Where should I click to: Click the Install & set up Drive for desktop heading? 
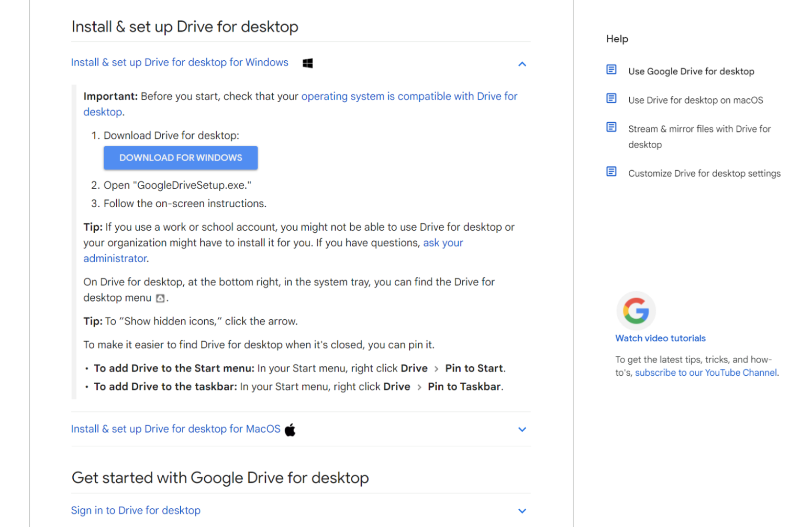pos(185,27)
